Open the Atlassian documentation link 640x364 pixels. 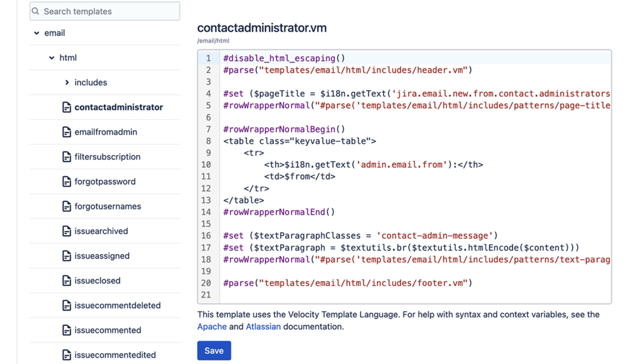coord(263,327)
